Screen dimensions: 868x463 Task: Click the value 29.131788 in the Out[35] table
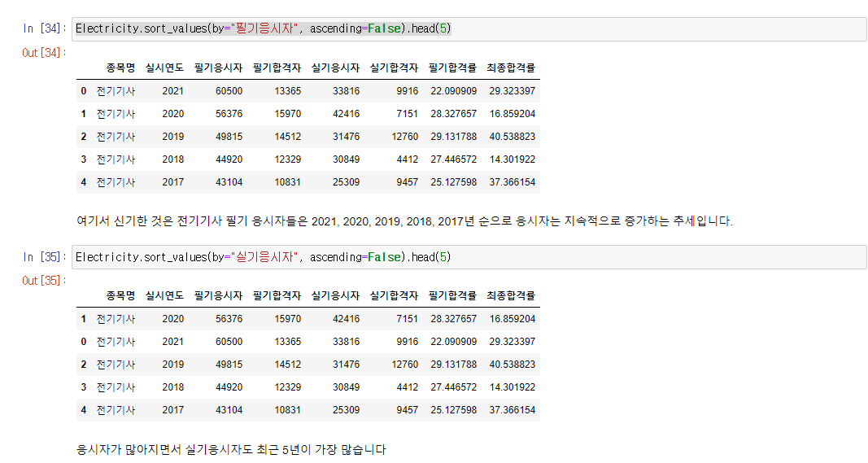(x=453, y=365)
